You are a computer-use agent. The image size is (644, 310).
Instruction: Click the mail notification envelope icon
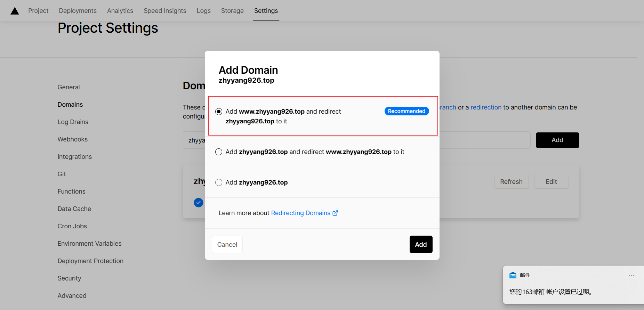pyautogui.click(x=513, y=275)
